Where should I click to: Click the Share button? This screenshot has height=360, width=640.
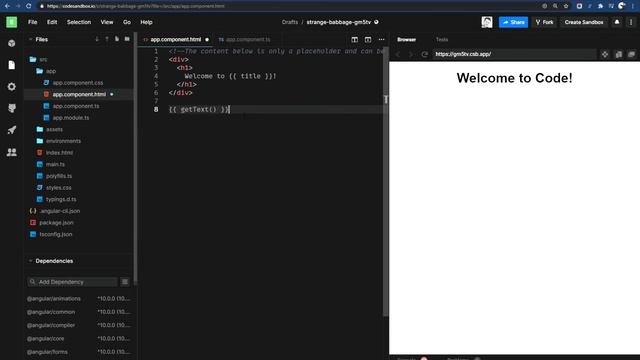(513, 22)
